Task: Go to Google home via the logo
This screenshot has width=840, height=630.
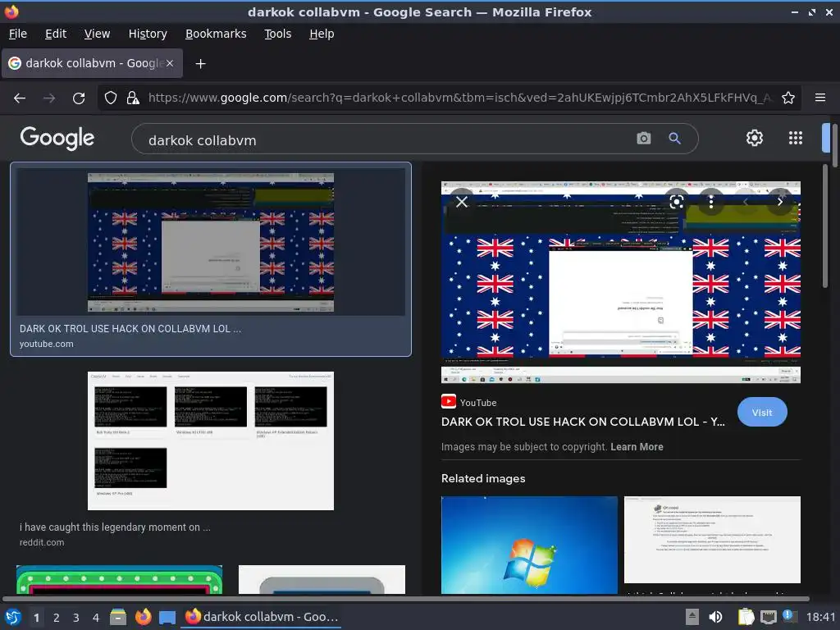Action: (x=57, y=138)
